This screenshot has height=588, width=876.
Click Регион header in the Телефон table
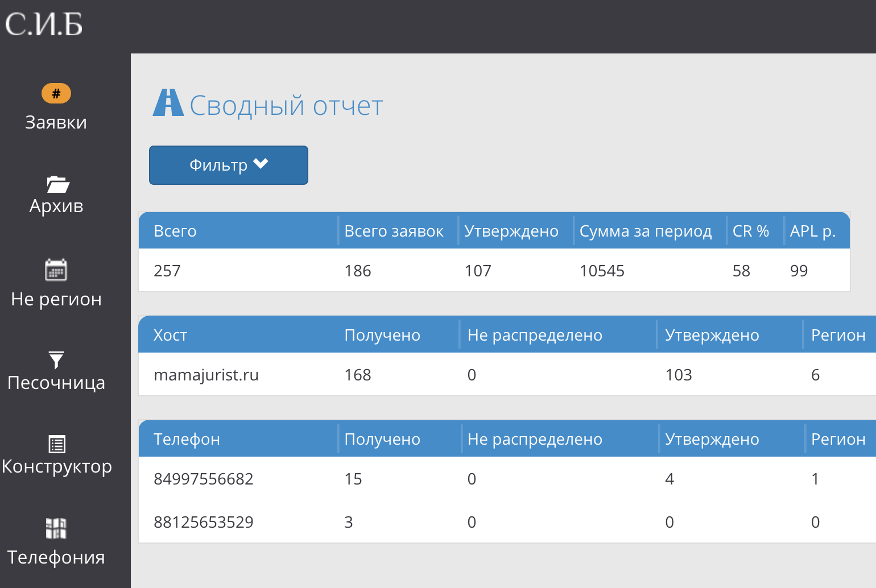pos(838,439)
